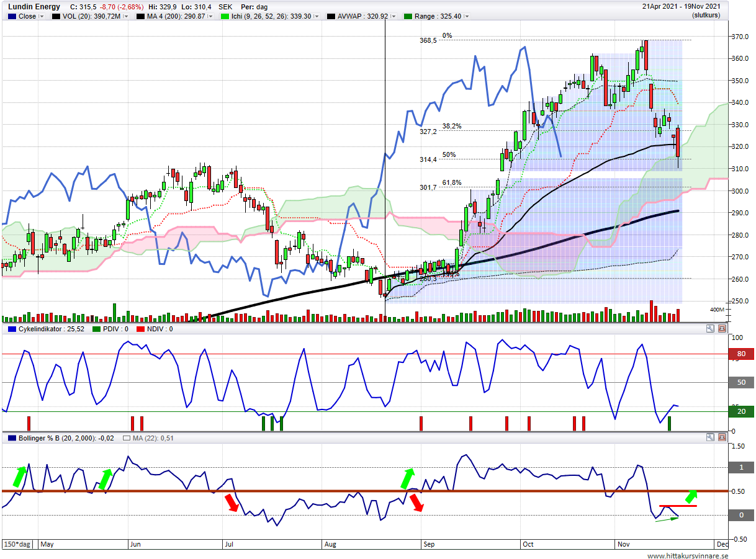The image size is (756, 559).
Task: Click the Lo: 310,4 value
Action: (197, 7)
